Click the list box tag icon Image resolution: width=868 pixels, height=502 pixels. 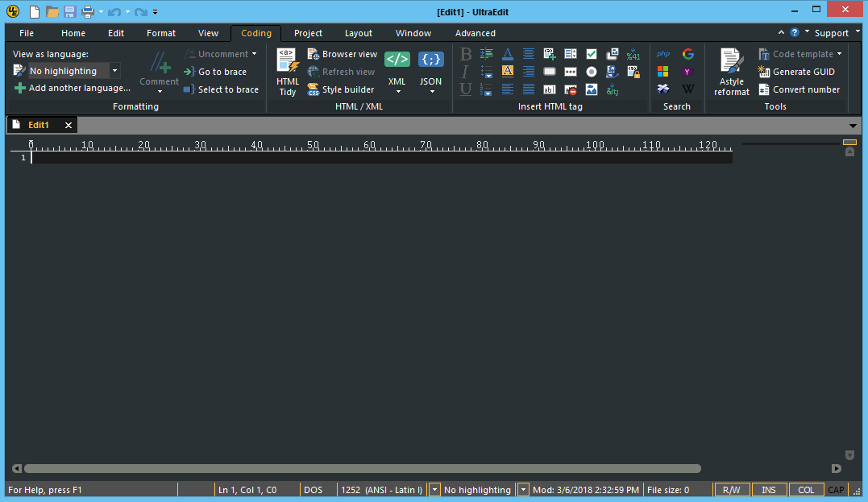(x=570, y=54)
